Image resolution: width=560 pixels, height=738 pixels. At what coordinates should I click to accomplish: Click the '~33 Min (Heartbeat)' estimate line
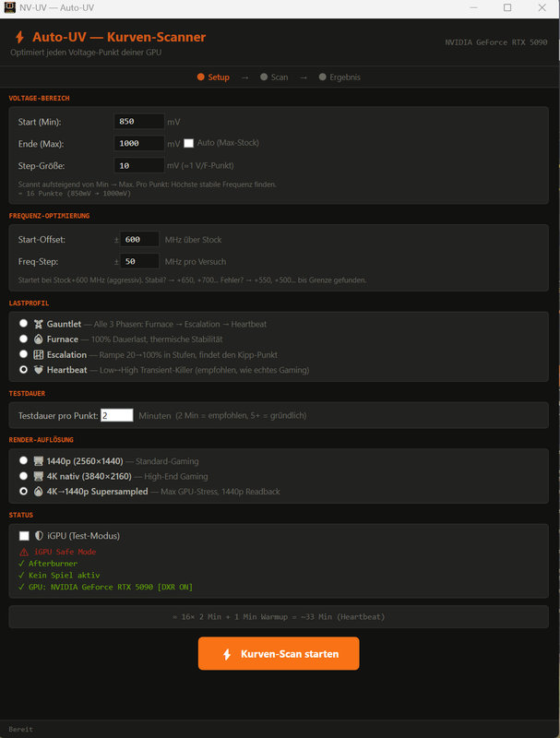[279, 616]
